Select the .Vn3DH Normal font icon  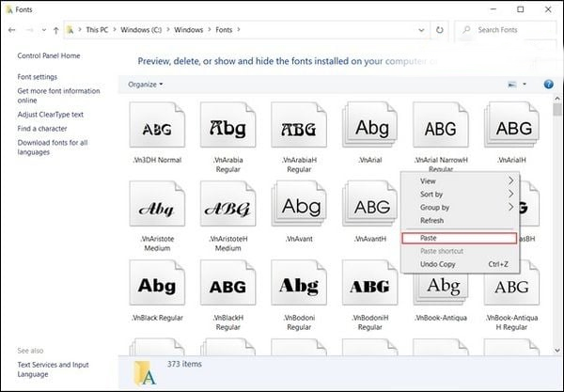click(x=157, y=125)
